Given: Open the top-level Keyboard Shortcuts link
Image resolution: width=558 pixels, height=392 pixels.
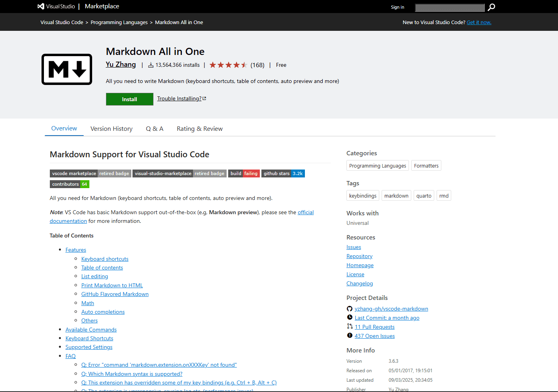Looking at the screenshot, I should click(89, 338).
